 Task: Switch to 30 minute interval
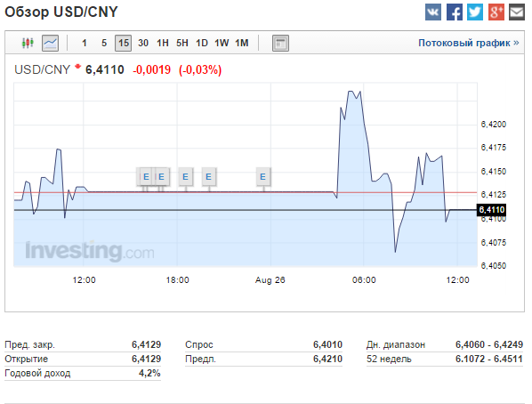(143, 43)
